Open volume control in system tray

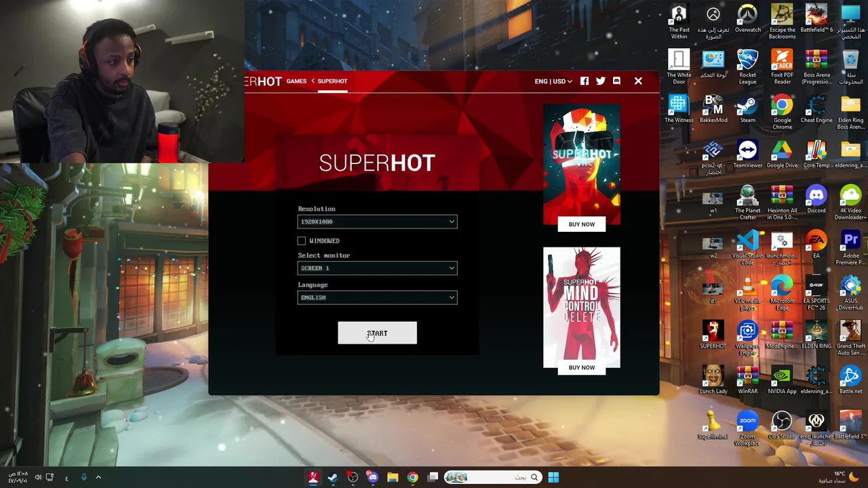38,478
